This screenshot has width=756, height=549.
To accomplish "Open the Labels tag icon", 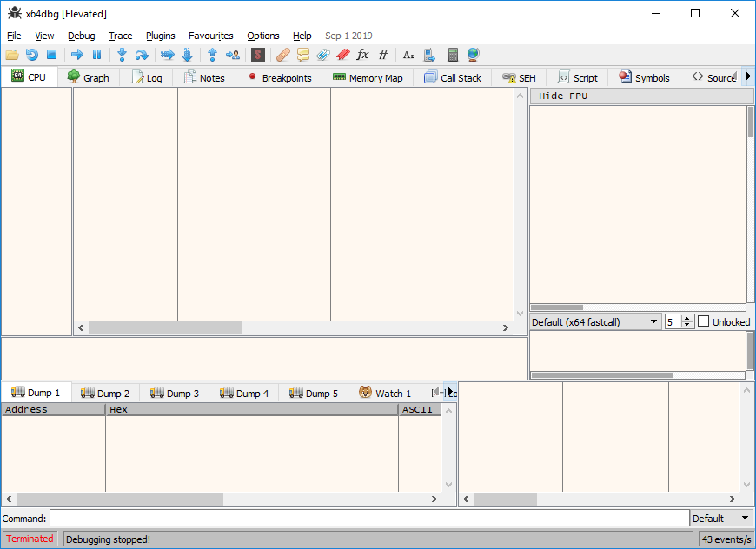I will [322, 55].
